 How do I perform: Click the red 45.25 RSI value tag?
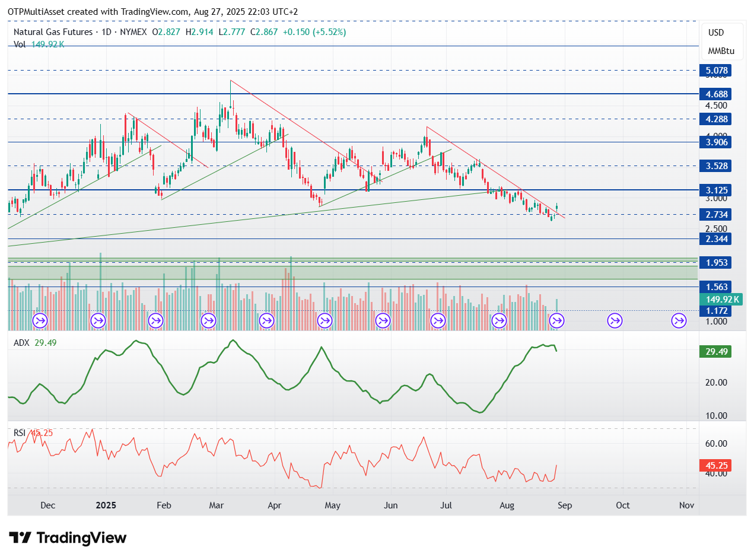pos(715,466)
